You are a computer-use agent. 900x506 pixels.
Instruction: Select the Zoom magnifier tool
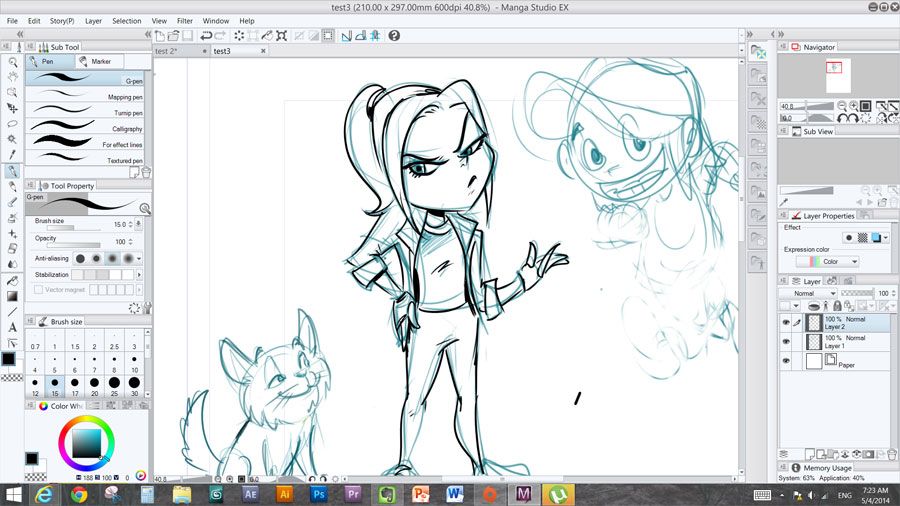coord(13,61)
